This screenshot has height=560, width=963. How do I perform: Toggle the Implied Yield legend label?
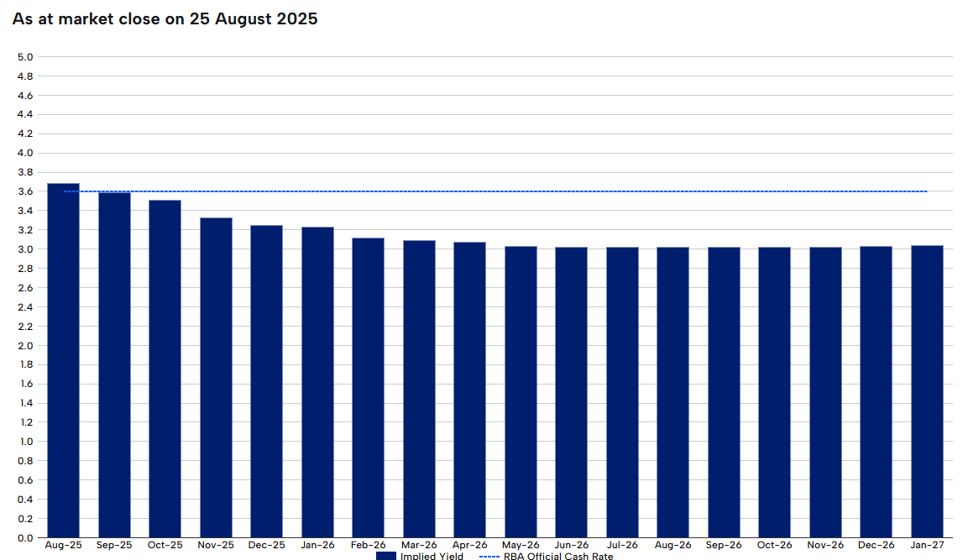coord(432,556)
